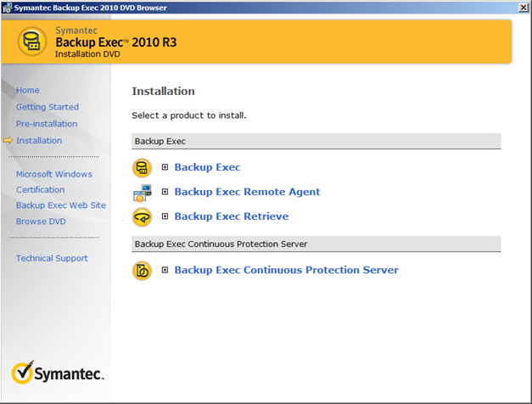Go to Getting Started section
Screen dimensions: 532x404
[48, 107]
